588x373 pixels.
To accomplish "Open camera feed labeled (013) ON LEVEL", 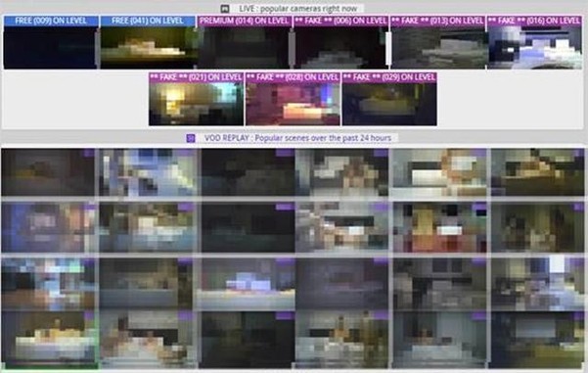I will coord(438,42).
